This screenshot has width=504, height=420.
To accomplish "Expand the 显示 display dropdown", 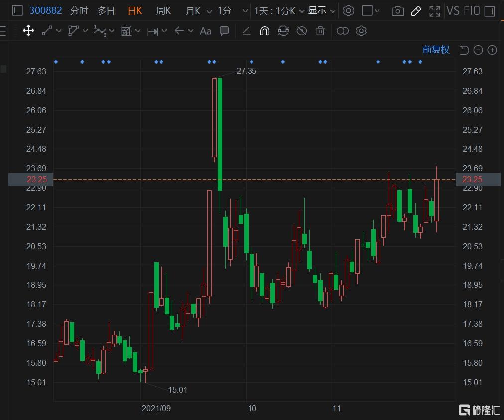I will pyautogui.click(x=321, y=11).
